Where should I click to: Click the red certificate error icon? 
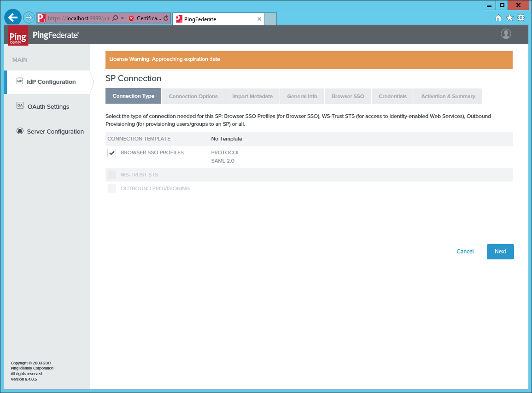[131, 18]
